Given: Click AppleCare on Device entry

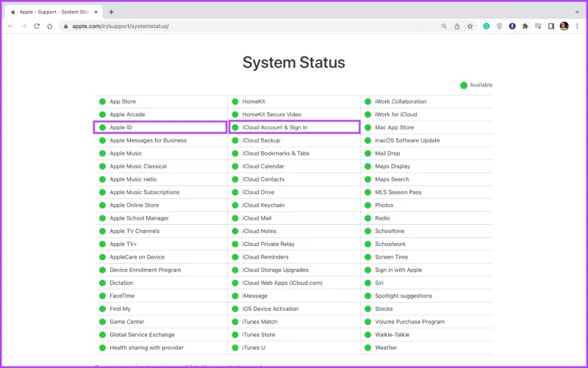Looking at the screenshot, I should tap(137, 257).
